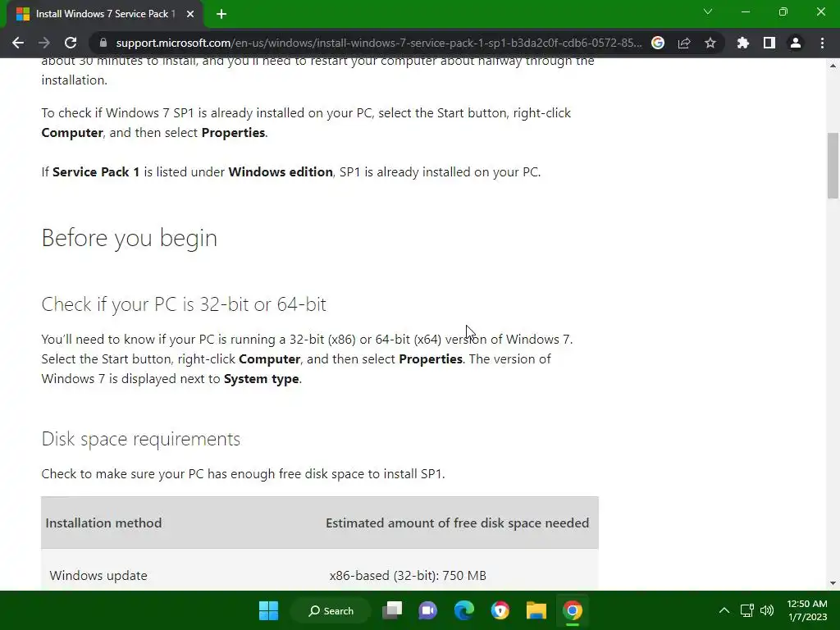Click the scrollbar down arrow
This screenshot has height=630, width=840.
click(833, 583)
